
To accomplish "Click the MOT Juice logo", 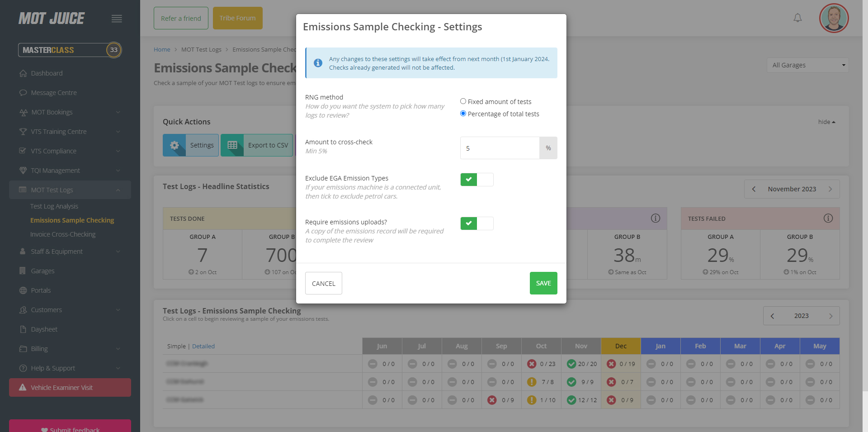I will coord(51,18).
